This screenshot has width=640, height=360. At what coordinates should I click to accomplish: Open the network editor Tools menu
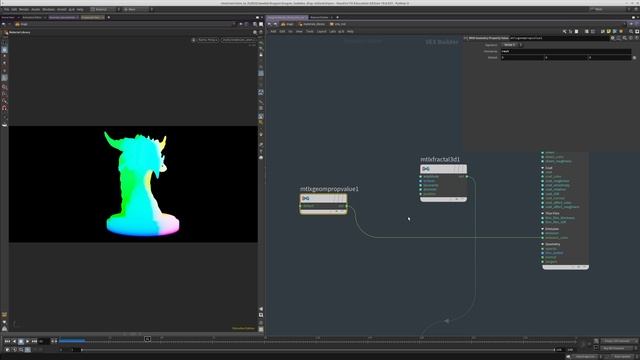[310, 31]
